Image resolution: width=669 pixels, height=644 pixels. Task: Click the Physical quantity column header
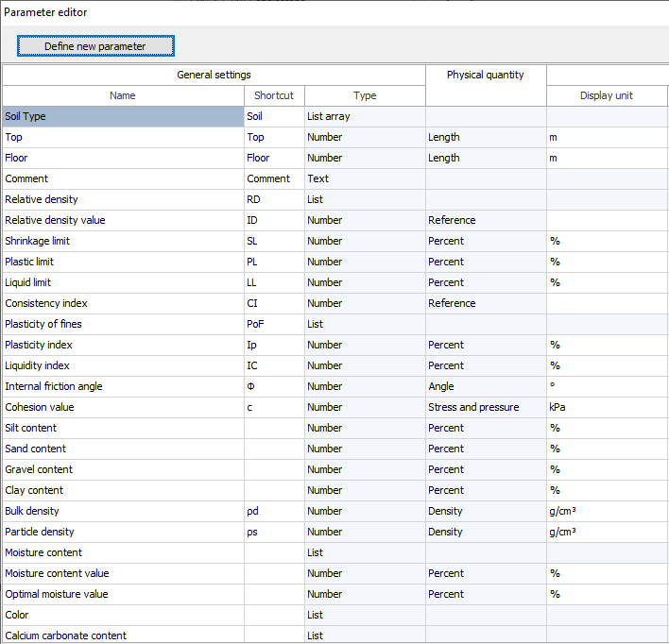(x=485, y=76)
